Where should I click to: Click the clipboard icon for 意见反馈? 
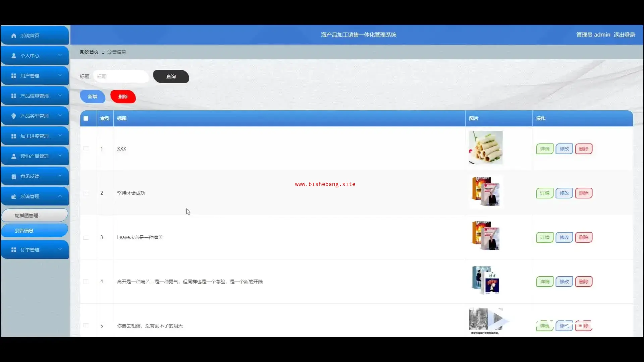click(x=14, y=176)
